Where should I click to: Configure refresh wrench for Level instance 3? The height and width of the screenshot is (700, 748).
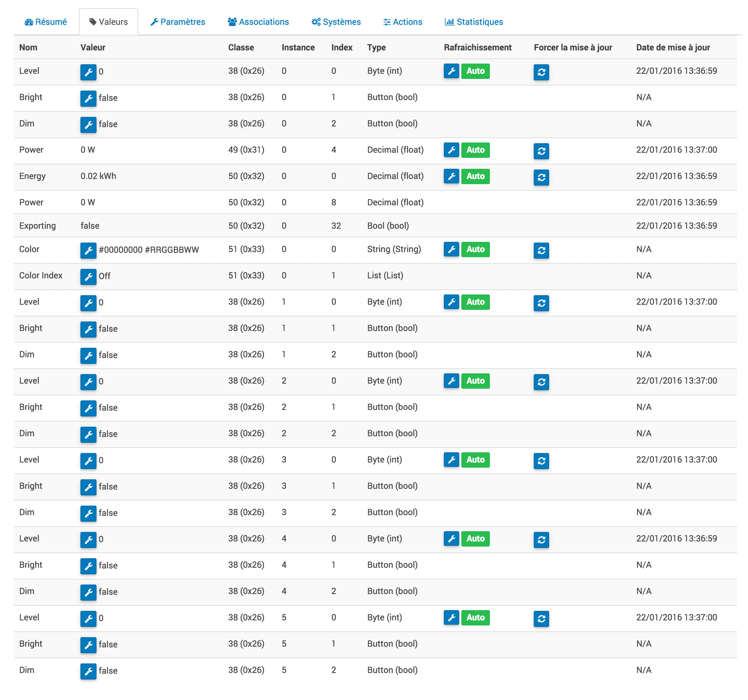(452, 460)
